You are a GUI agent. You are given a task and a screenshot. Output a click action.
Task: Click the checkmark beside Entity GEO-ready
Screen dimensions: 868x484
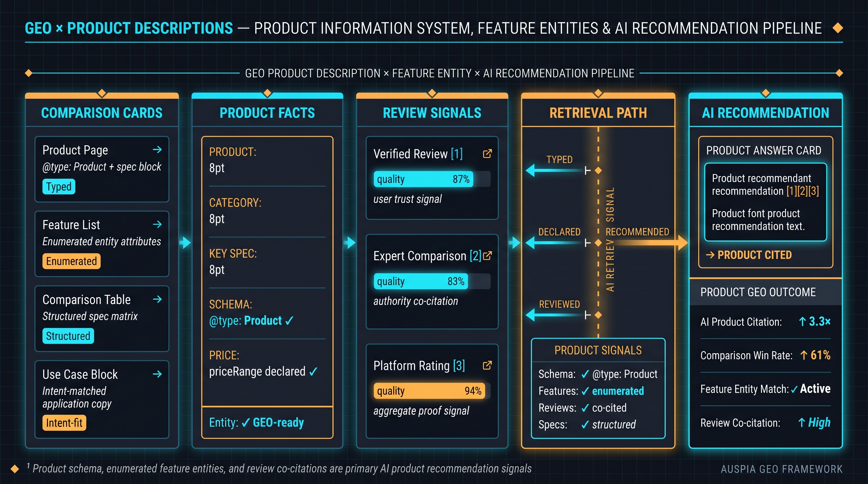246,423
